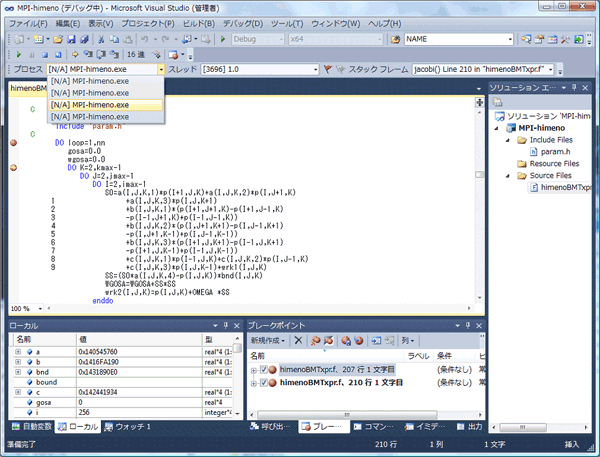Click the Step Into icon
The image size is (600, 457).
88,55
